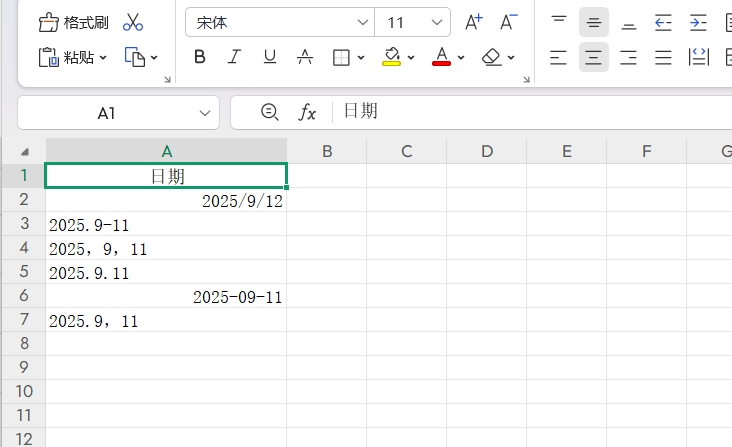
Task: Click the Name Box showing A1
Action: (x=106, y=113)
